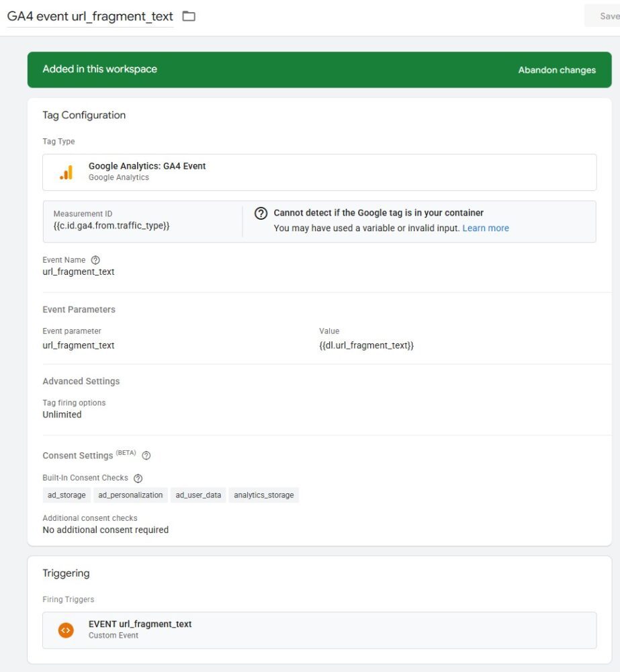Open the Learn more link
620x672 pixels.
485,228
